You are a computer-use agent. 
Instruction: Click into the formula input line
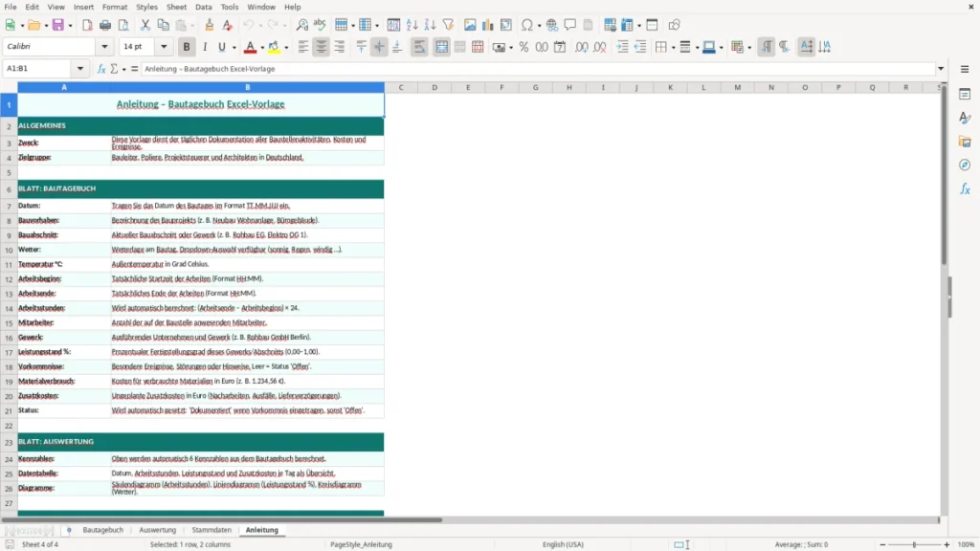pos(538,69)
